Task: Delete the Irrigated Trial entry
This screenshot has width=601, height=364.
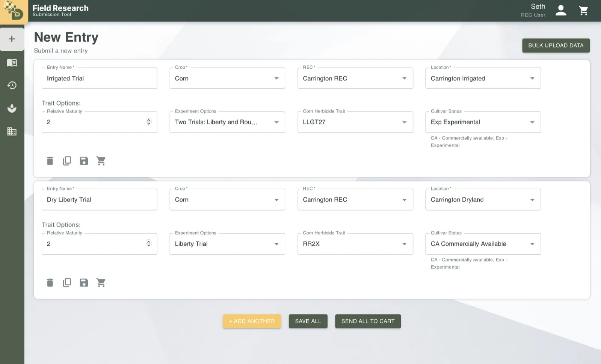Action: pyautogui.click(x=50, y=161)
